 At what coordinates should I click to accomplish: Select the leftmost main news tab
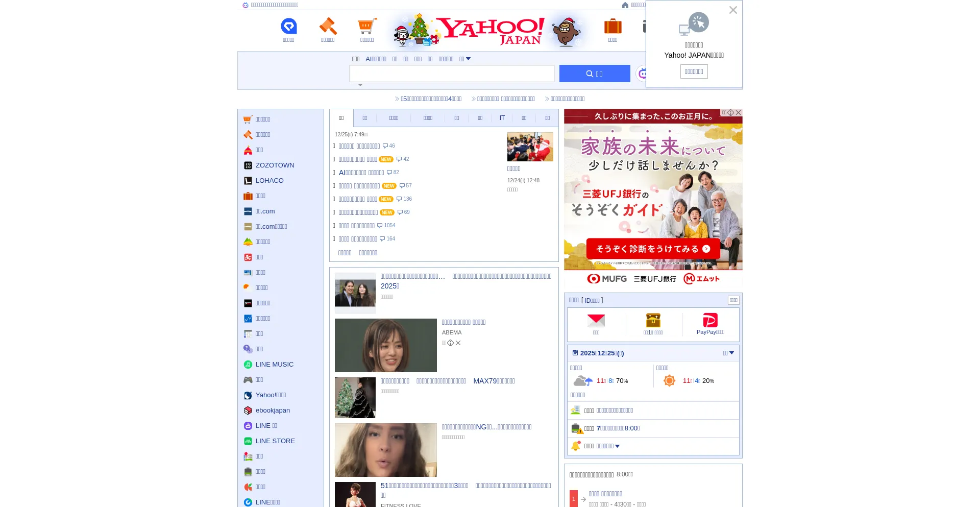click(341, 118)
